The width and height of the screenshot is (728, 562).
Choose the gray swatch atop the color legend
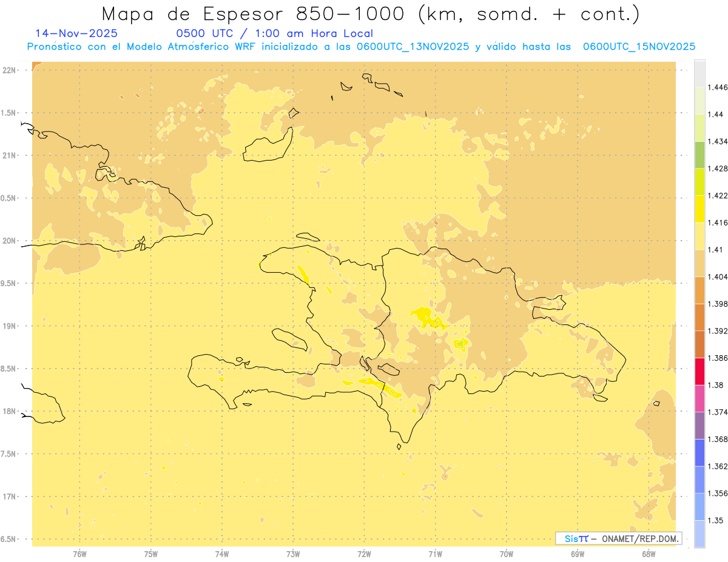coord(699,73)
